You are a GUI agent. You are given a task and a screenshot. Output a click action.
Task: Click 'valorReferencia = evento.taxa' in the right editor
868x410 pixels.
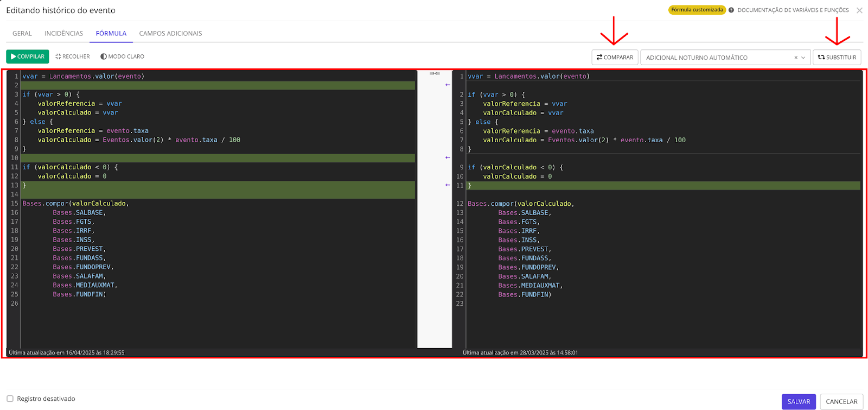click(538, 131)
